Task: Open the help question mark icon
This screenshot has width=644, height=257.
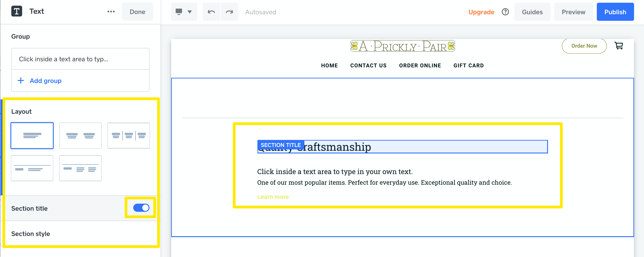Action: click(505, 12)
